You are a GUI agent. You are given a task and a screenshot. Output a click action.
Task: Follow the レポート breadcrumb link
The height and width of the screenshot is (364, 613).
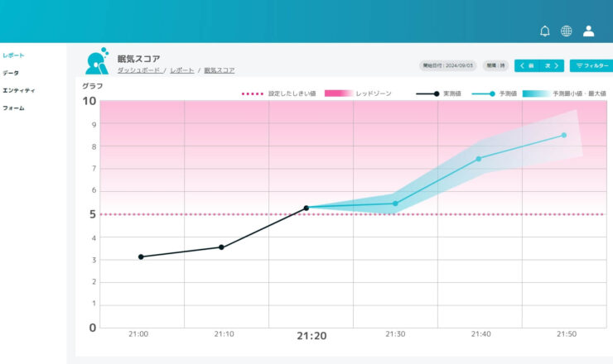182,70
